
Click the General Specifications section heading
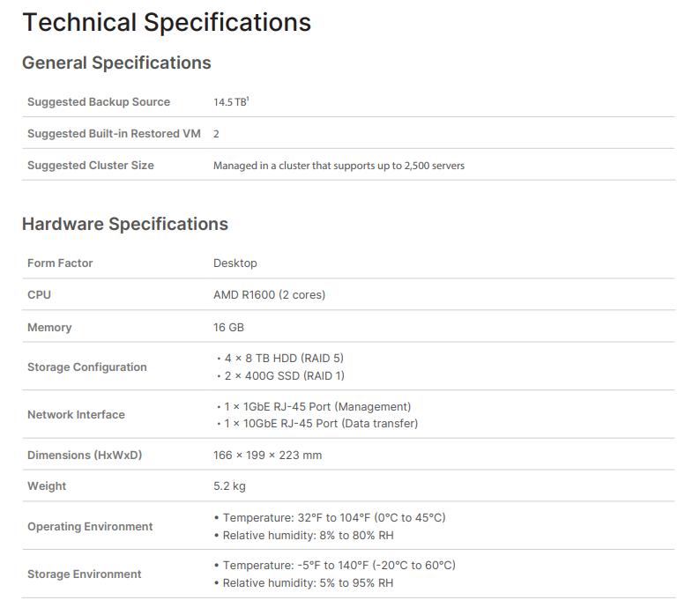(x=116, y=63)
